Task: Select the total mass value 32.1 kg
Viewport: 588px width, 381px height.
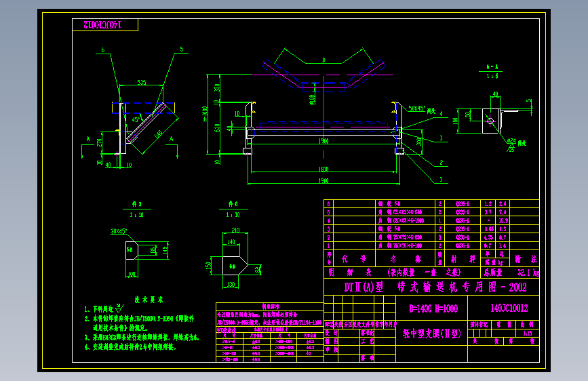Action: coord(528,273)
